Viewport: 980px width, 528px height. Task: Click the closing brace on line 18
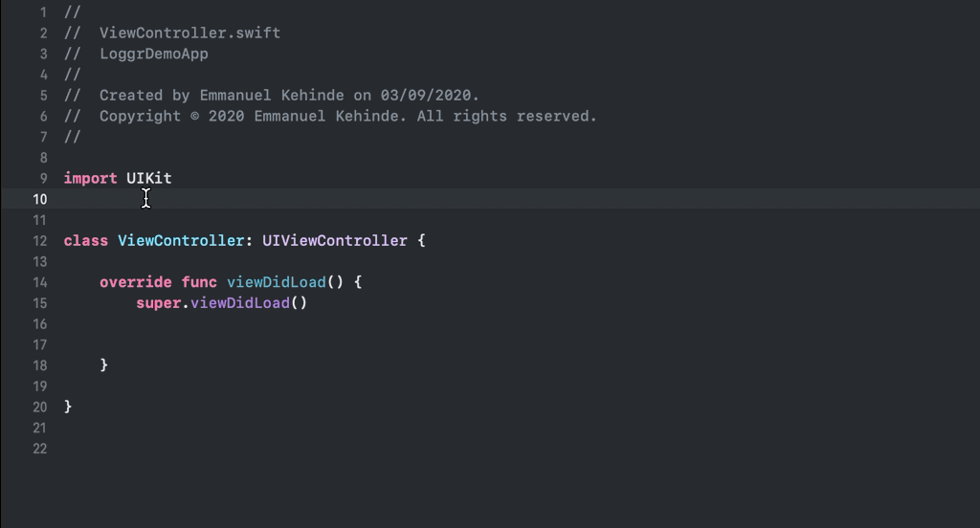tap(103, 365)
